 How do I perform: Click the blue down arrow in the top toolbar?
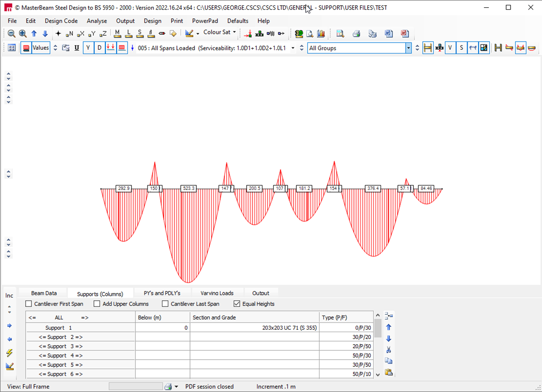coord(45,33)
